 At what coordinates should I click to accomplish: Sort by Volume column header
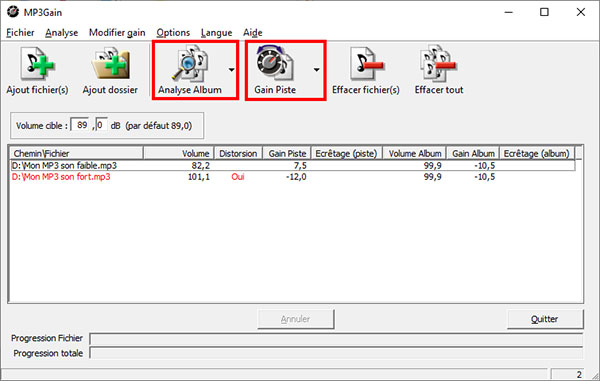tap(179, 153)
